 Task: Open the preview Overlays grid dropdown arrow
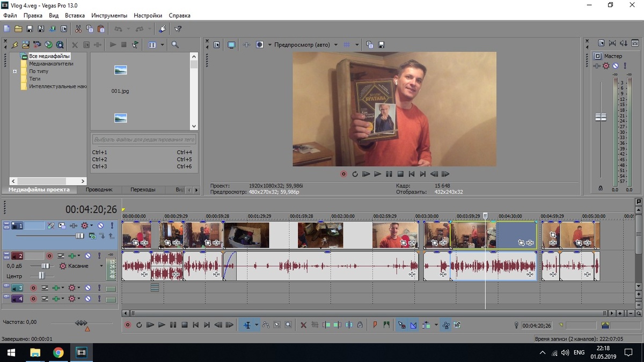[x=357, y=45]
